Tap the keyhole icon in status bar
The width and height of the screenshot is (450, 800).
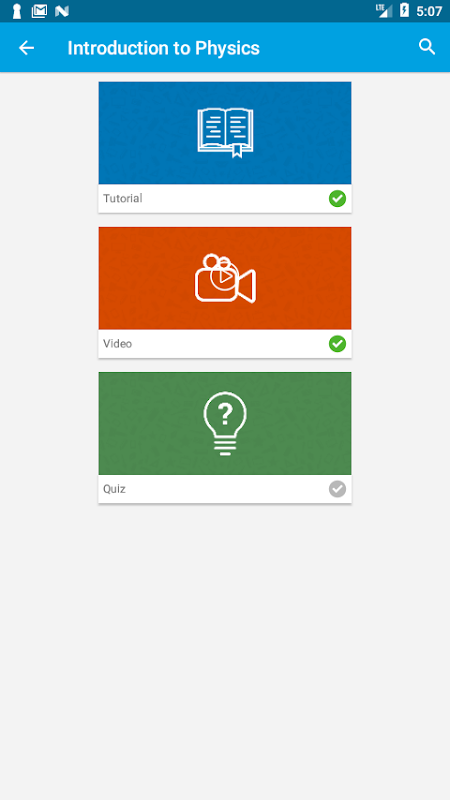click(17, 11)
